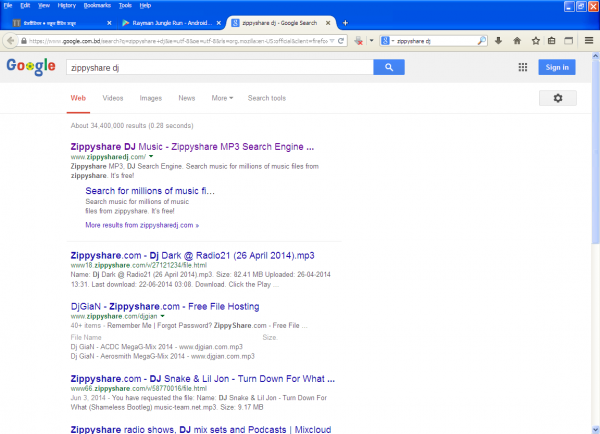Screen dimensions: 600x434
Task: Open URL history dropdown in address bar
Action: (x=332, y=41)
